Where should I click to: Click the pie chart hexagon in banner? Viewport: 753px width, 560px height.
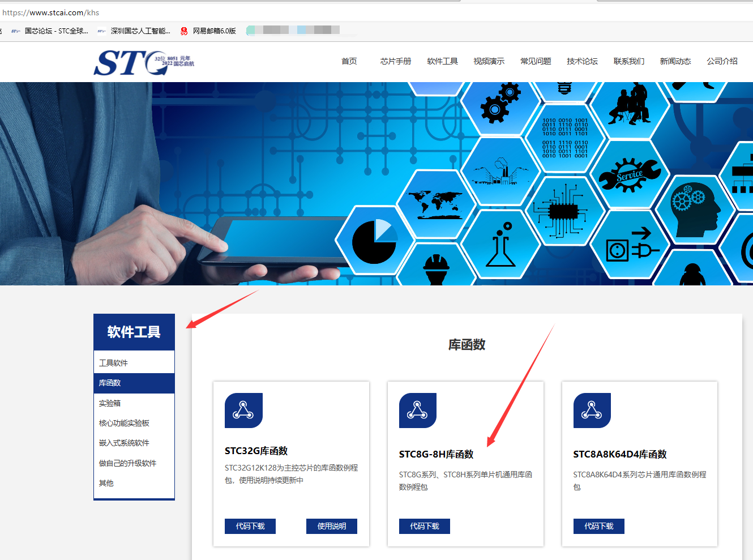click(x=374, y=241)
